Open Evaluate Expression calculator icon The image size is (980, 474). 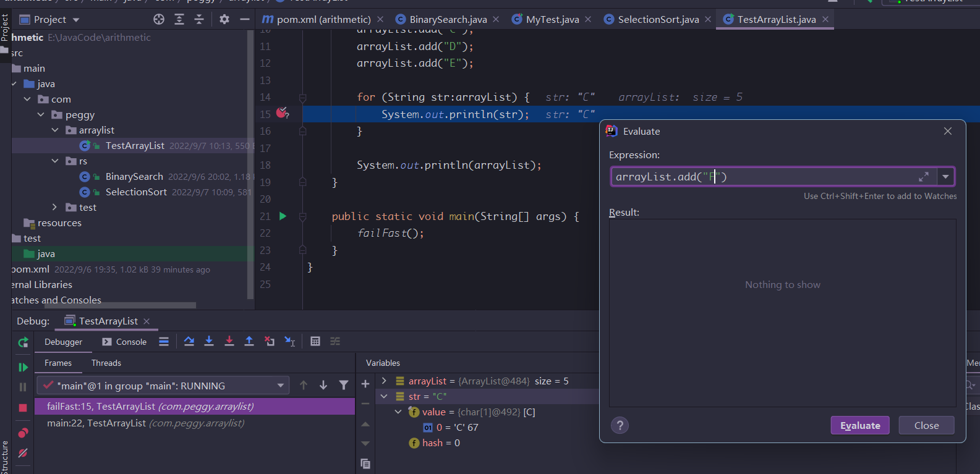click(x=315, y=341)
